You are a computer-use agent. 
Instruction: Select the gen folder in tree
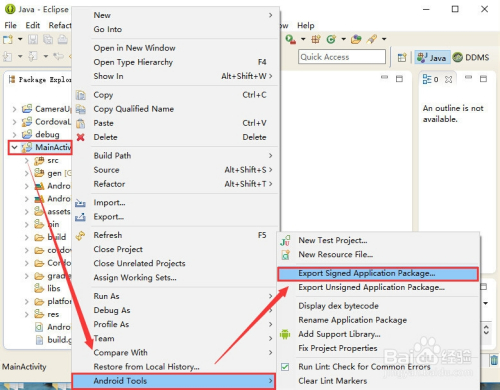click(x=53, y=173)
